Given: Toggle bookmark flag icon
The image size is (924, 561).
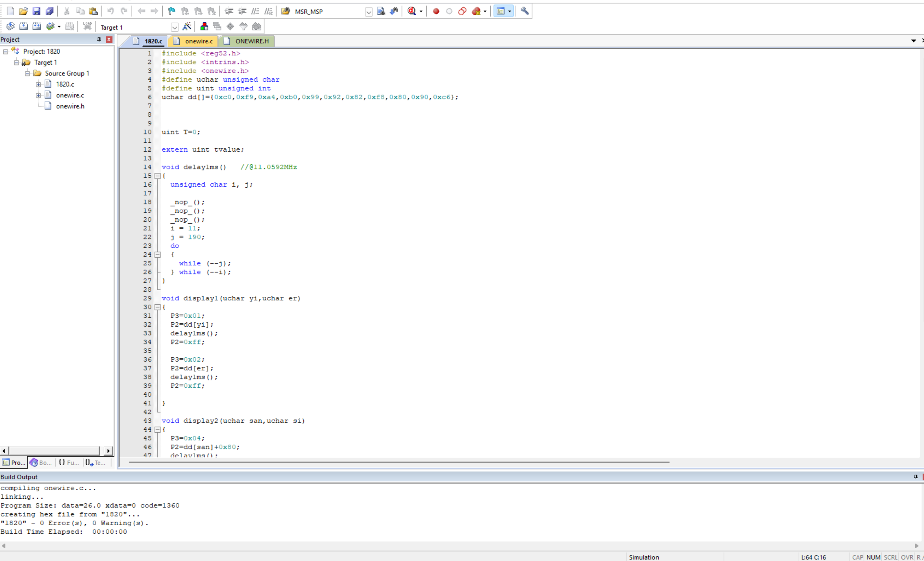Looking at the screenshot, I should click(x=171, y=11).
